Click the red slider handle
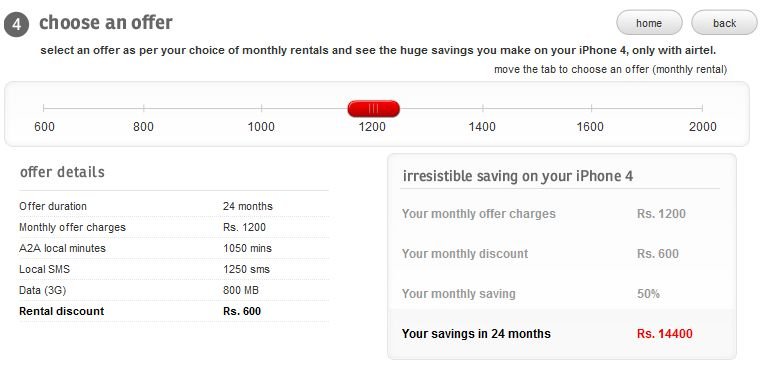The height and width of the screenshot is (377, 762). pyautogui.click(x=373, y=108)
